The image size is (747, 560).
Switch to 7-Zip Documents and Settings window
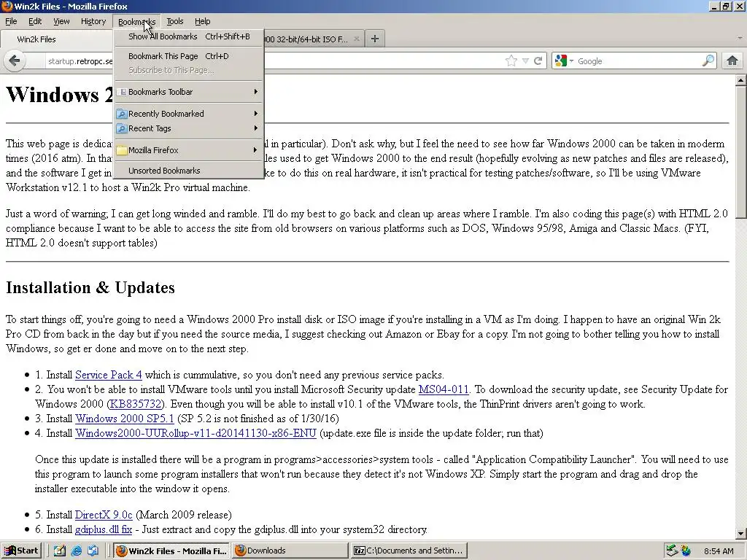point(409,551)
